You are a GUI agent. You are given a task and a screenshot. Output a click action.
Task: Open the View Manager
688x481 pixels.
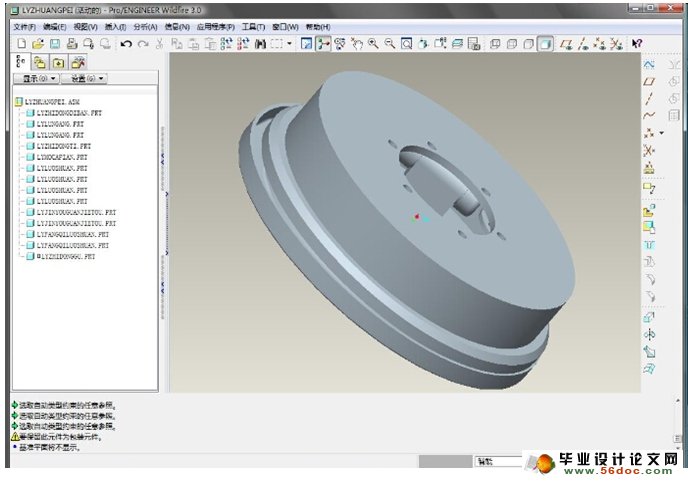[474, 43]
